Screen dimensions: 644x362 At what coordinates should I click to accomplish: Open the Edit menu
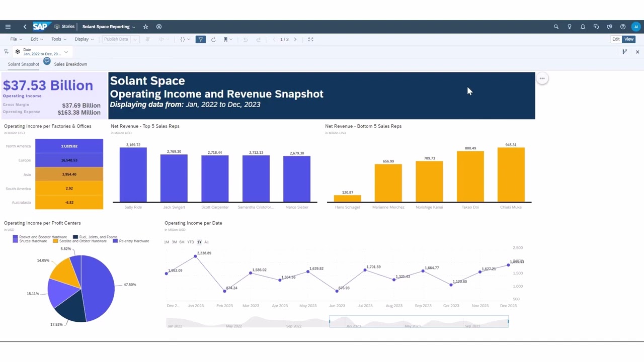click(37, 39)
